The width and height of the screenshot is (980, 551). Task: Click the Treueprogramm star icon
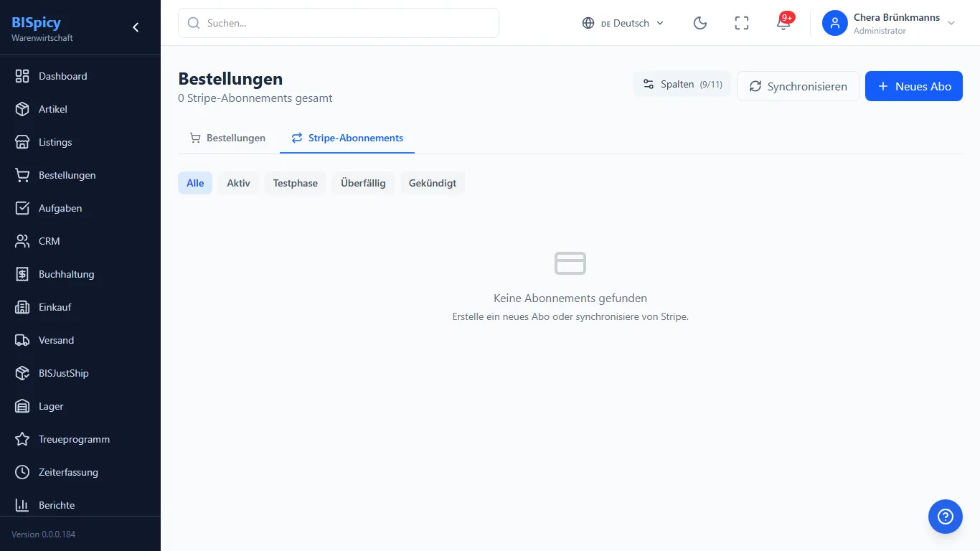[x=22, y=439]
